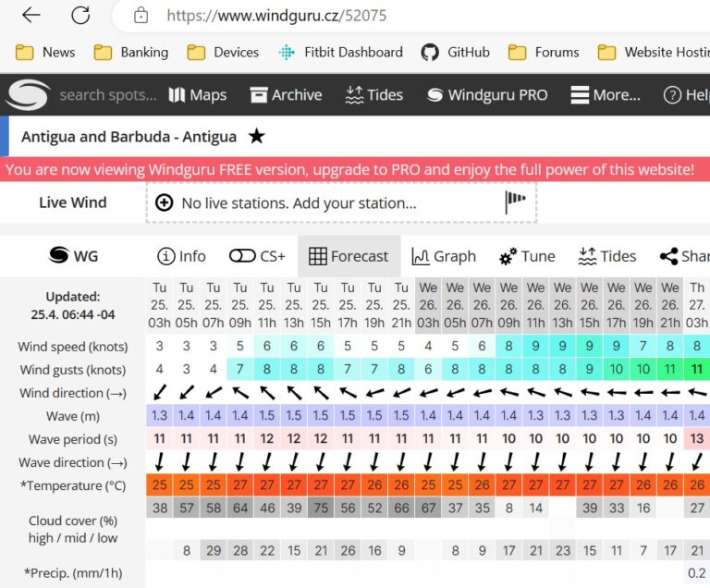Click the plus icon to add station
The image size is (710, 588).
click(x=164, y=202)
